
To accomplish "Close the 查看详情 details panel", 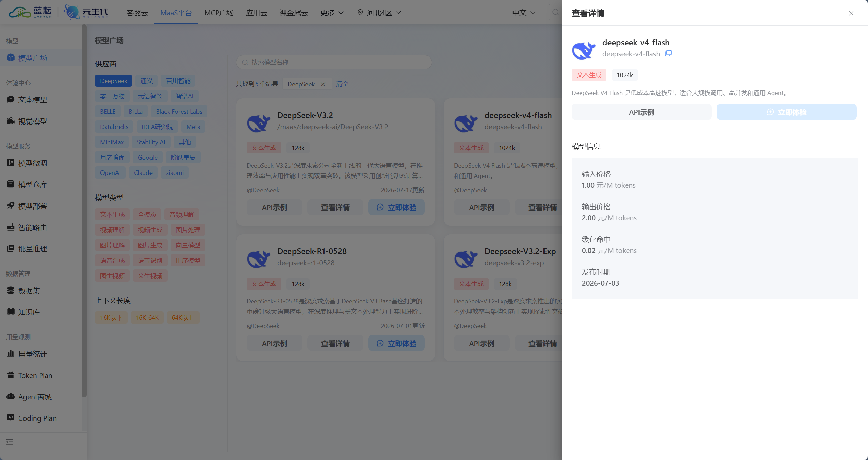I will pyautogui.click(x=851, y=13).
